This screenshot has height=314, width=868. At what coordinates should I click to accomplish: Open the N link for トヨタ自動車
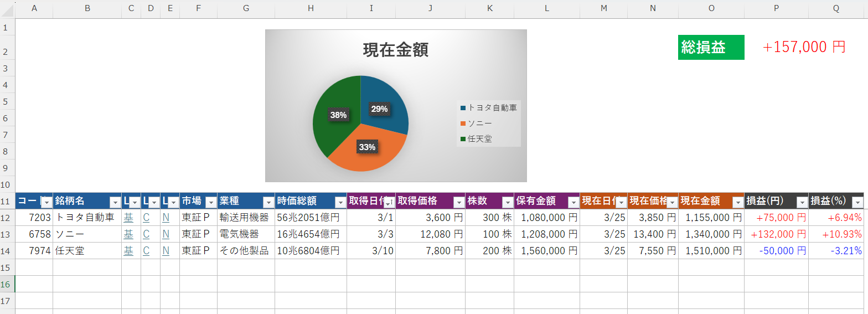click(x=166, y=218)
